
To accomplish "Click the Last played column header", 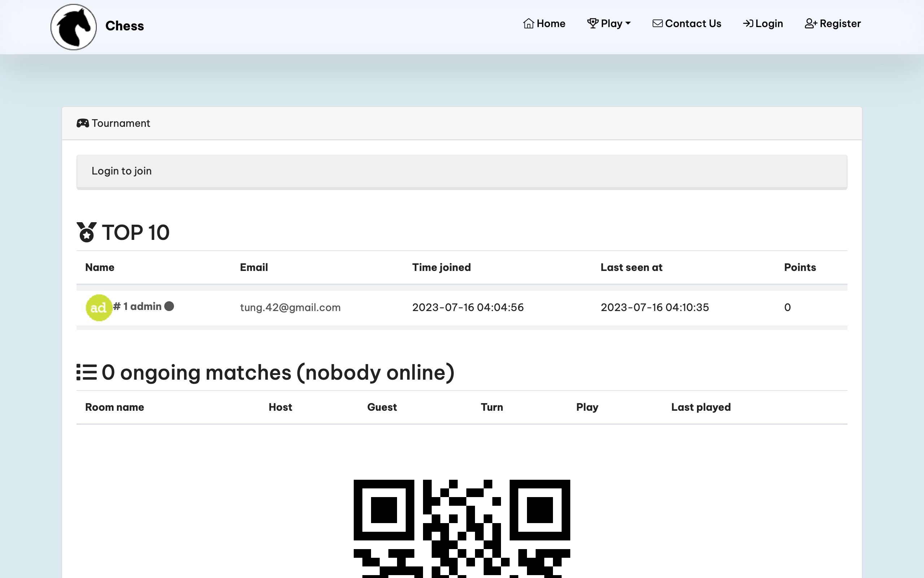I will (x=701, y=407).
